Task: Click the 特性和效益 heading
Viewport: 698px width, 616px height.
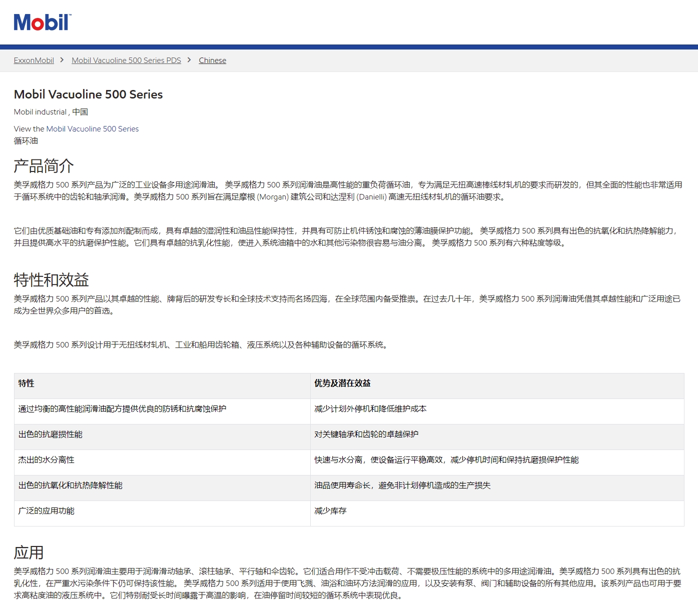Action: click(x=52, y=280)
